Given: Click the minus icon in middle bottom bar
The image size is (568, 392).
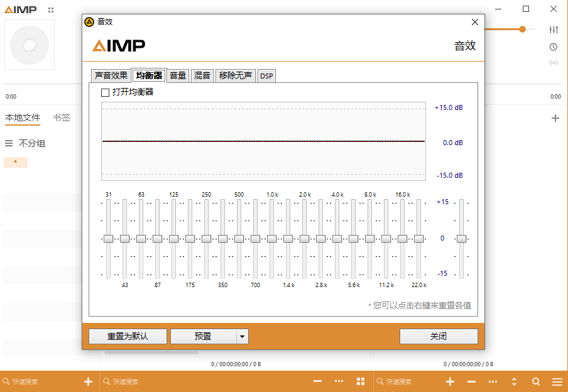Looking at the screenshot, I should click(x=318, y=381).
